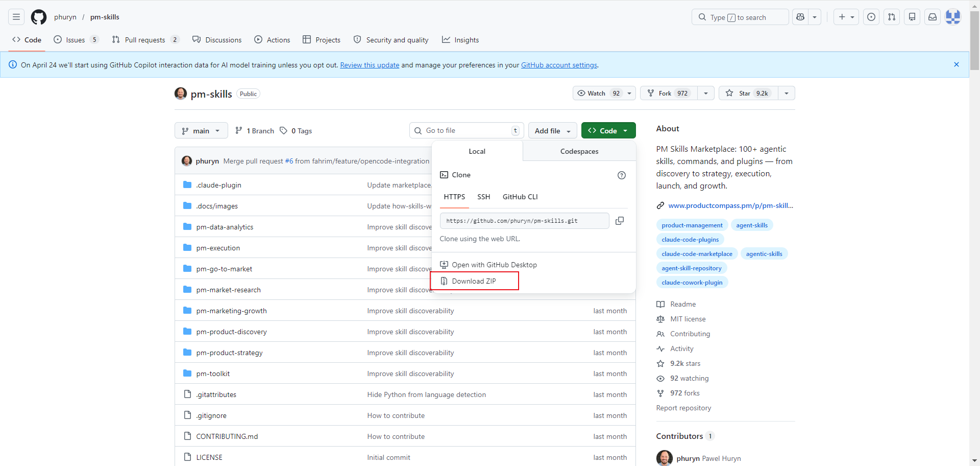Expand the Fork options arrow
This screenshot has height=466, width=980.
tap(706, 93)
